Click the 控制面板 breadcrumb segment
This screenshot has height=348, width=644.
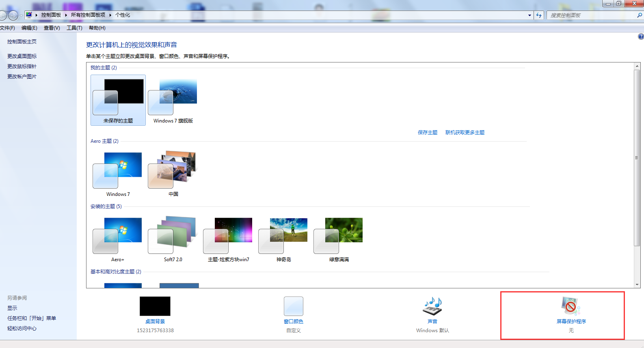point(51,15)
